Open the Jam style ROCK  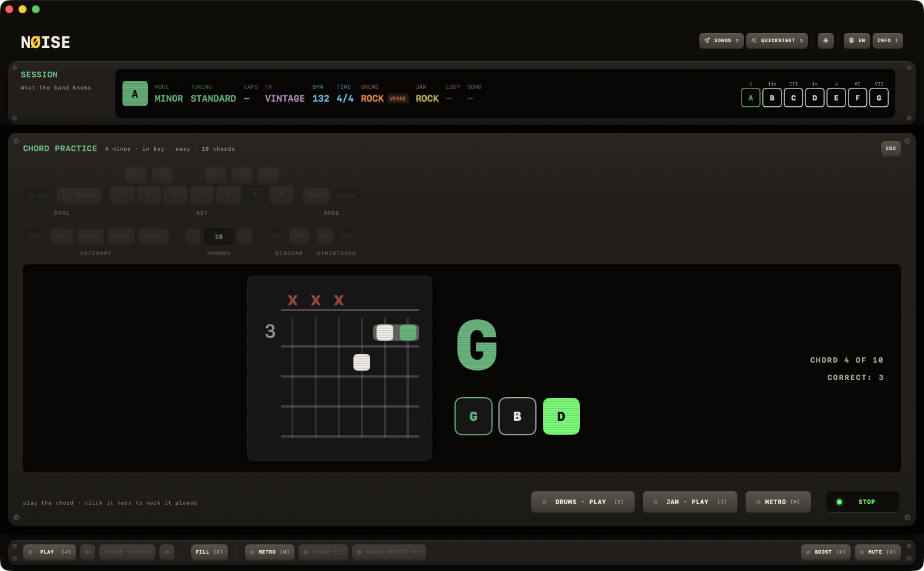427,99
